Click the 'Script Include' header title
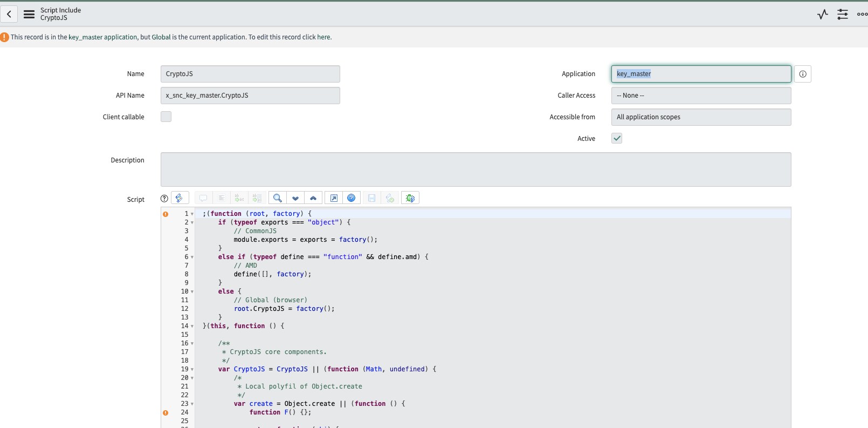This screenshot has width=868, height=428. point(60,10)
